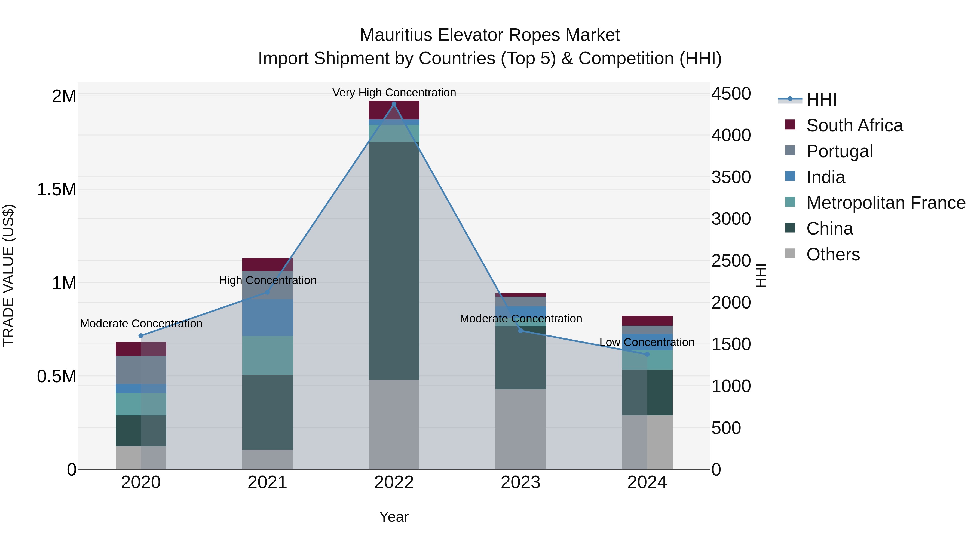
Task: Click the China segment of 2021 bar
Action: tap(267, 413)
